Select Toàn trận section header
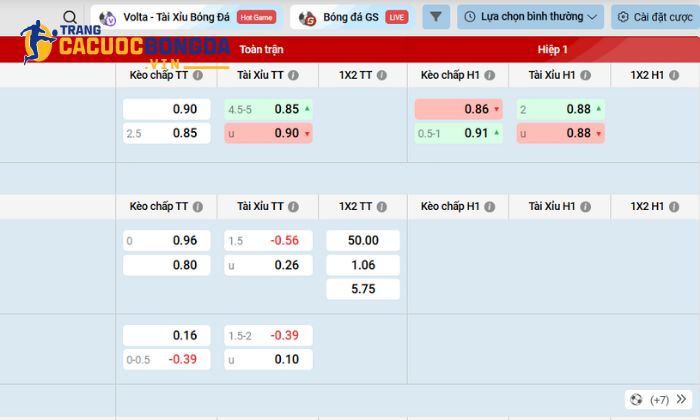700x420 pixels. tap(261, 49)
